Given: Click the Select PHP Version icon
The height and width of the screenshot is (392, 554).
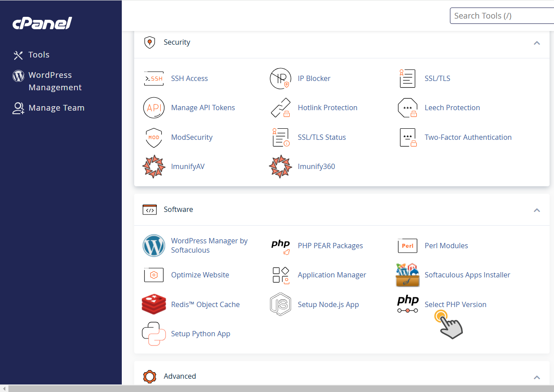Looking at the screenshot, I should pos(407,304).
